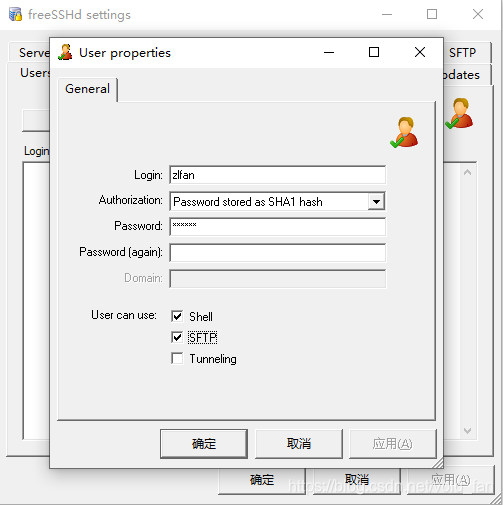This screenshot has height=505, width=503.
Task: Click the Login field containing zlfan
Action: (278, 175)
